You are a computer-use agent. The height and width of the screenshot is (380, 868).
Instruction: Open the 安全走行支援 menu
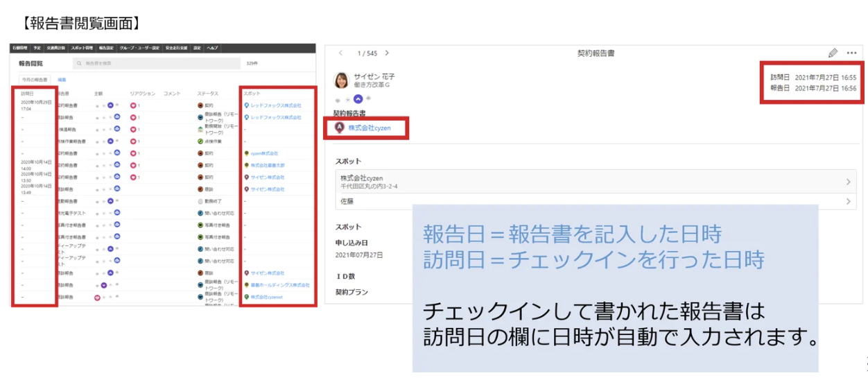tap(176, 48)
